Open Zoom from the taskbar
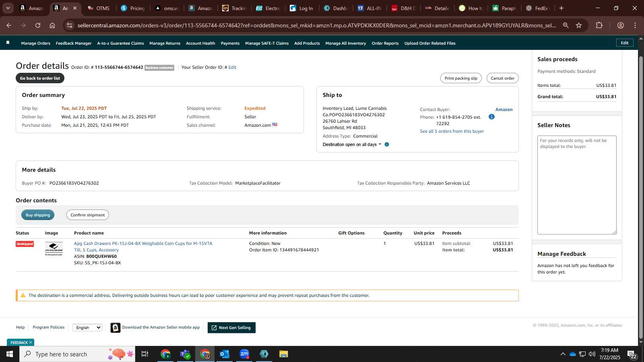The image size is (644, 362). click(x=244, y=354)
